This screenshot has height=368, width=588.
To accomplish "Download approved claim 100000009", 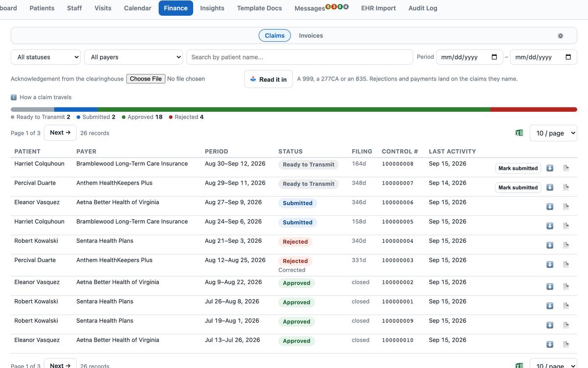I will click(x=550, y=325).
